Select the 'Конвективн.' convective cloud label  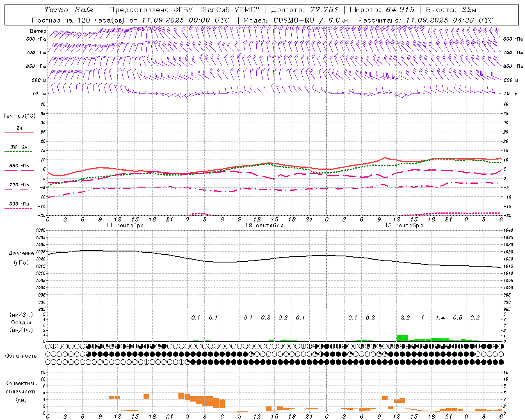coord(21,383)
